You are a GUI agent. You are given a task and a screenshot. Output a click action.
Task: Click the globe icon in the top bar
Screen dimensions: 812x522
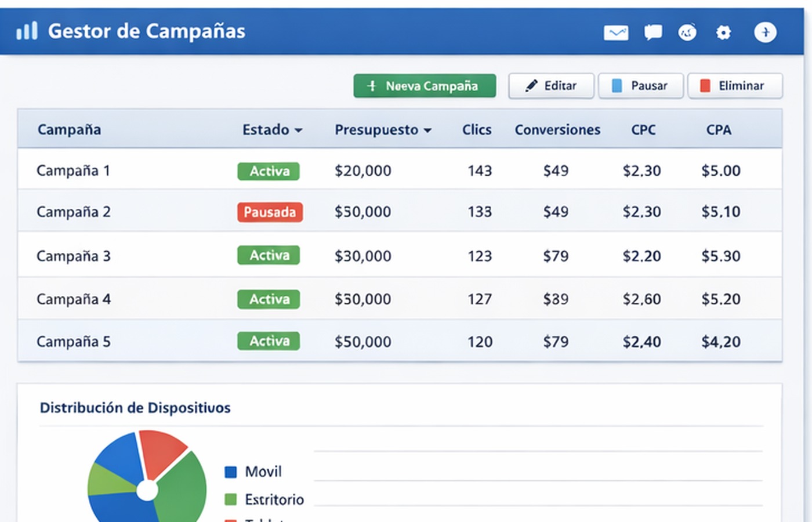(687, 32)
